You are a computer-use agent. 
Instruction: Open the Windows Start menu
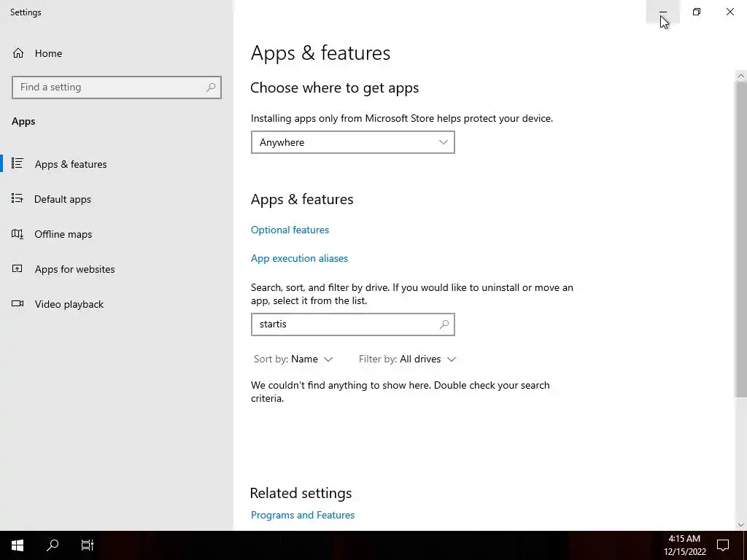click(x=18, y=545)
